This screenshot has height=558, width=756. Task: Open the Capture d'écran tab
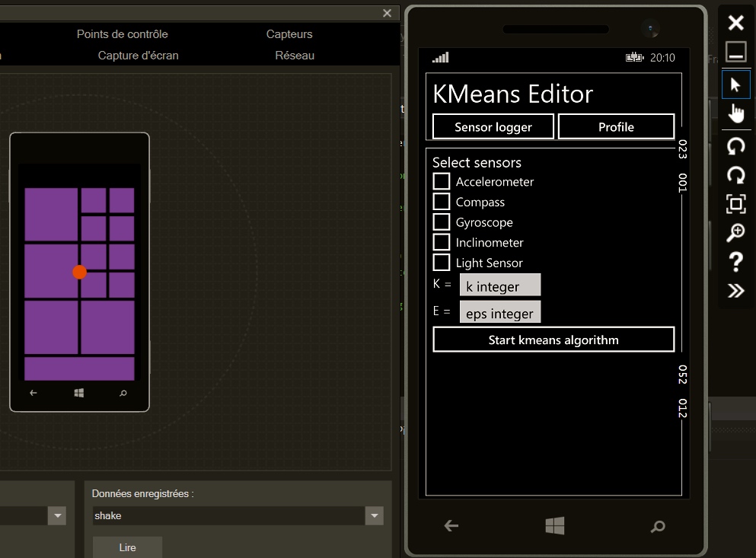(138, 56)
